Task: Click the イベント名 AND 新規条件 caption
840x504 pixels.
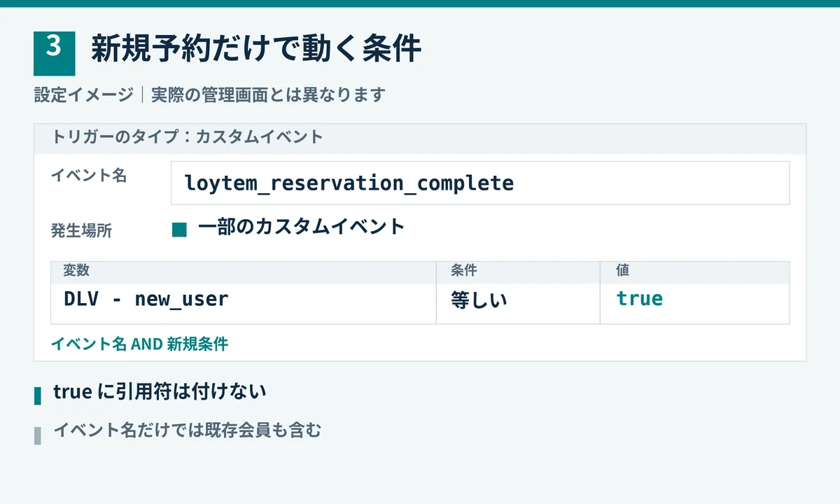Action: (x=139, y=344)
